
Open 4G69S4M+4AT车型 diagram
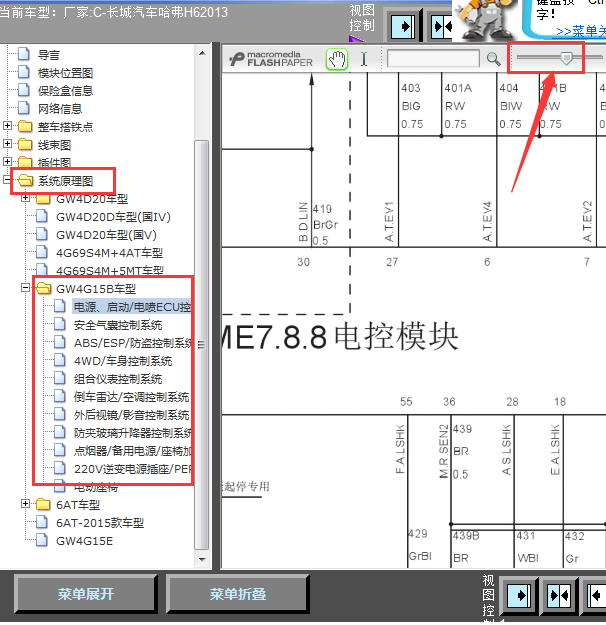110,253
